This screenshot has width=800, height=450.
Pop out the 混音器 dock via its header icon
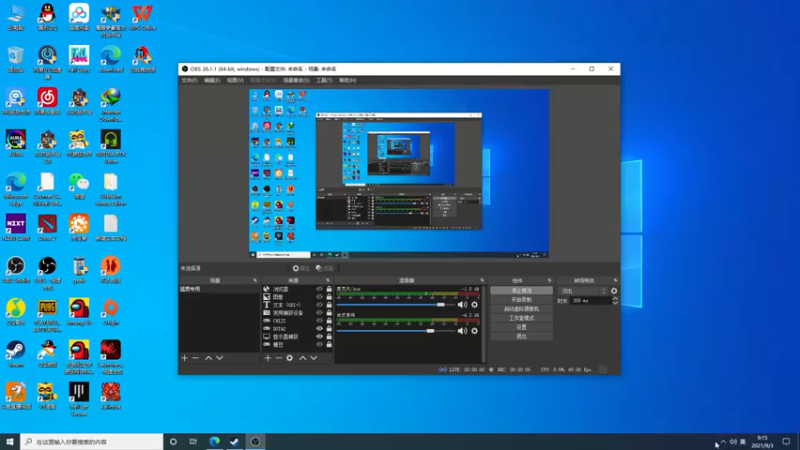(x=482, y=280)
